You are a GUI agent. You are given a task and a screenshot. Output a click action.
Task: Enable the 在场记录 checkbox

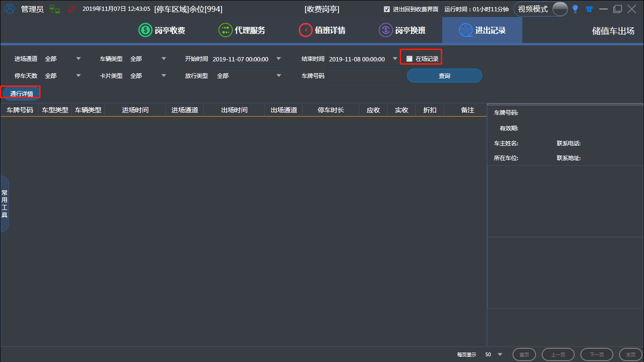tap(409, 59)
